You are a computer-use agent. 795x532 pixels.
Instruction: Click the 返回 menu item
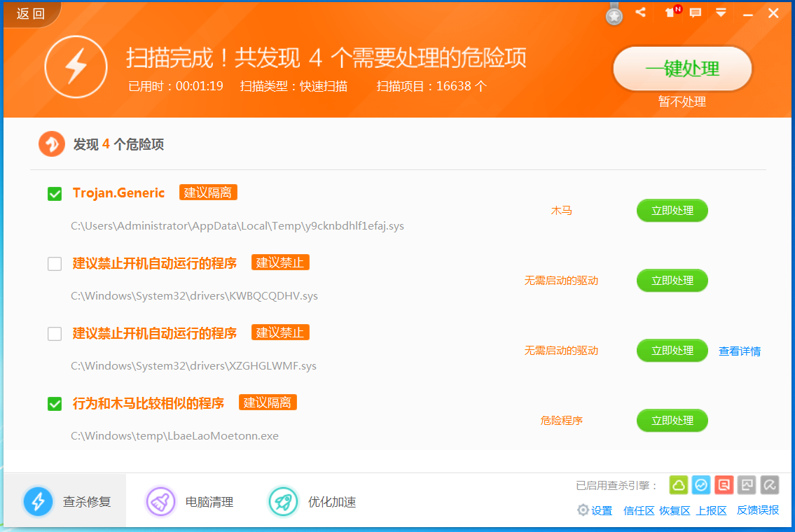point(28,13)
